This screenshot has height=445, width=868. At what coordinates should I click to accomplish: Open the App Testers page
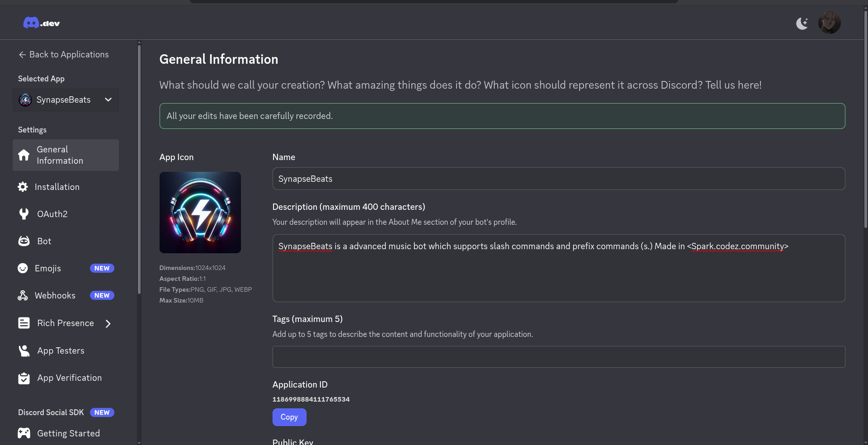[61, 350]
